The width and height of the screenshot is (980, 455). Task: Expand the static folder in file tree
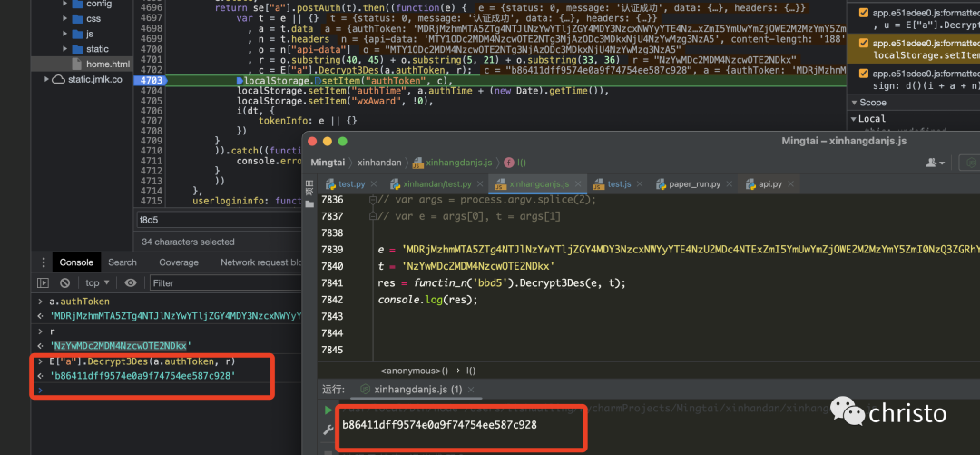pos(63,48)
